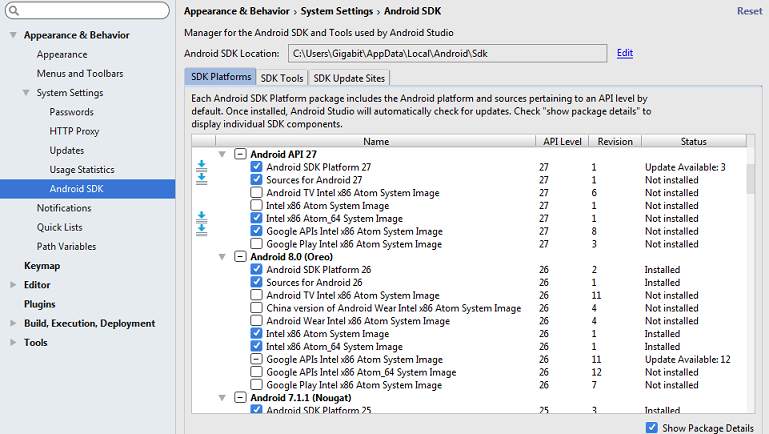Toggle the Android 7.1.1 (Nougat) group checkbox
This screenshot has width=769, height=434.
(x=240, y=397)
